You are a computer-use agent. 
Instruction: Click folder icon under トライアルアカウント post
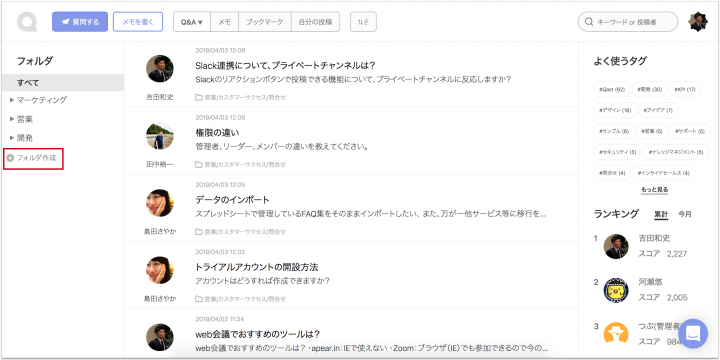199,299
